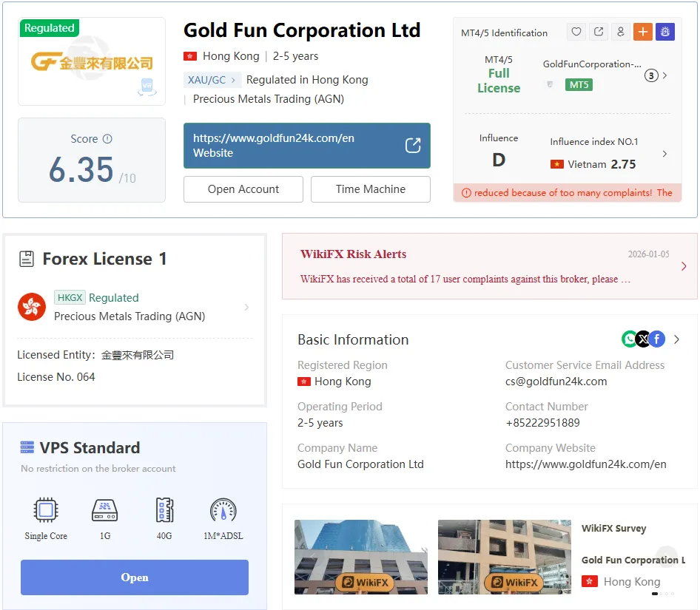
Task: Click the License No. 064 text
Action: 56,377
